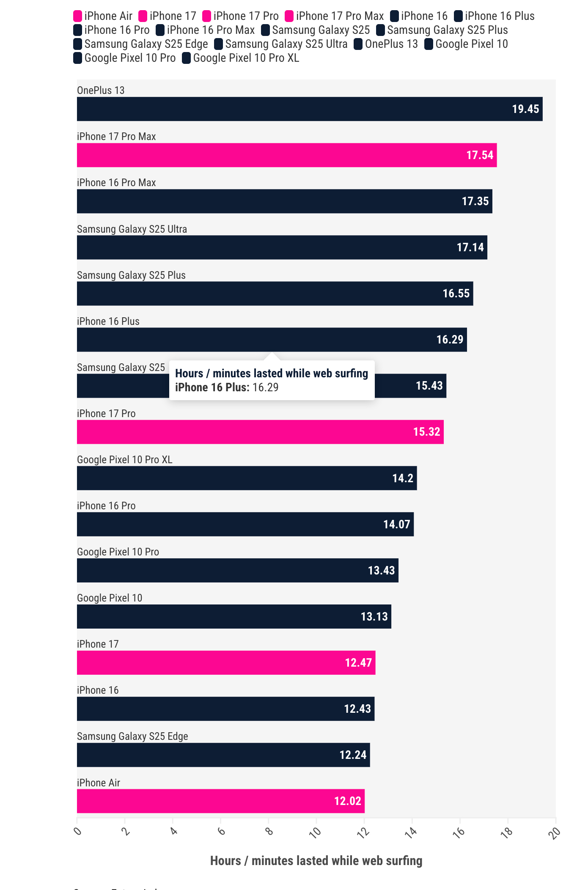Image resolution: width=588 pixels, height=890 pixels.
Task: Click the swatch beside Samsung Galaxy S25 Edge legend
Action: point(78,44)
